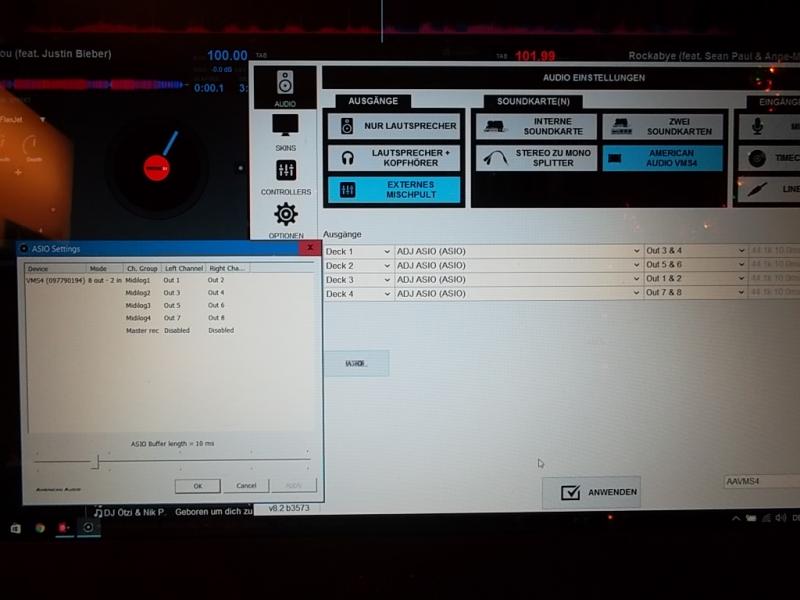Screen dimensions: 800x600
Task: Open the Audio settings section icon
Action: (285, 88)
